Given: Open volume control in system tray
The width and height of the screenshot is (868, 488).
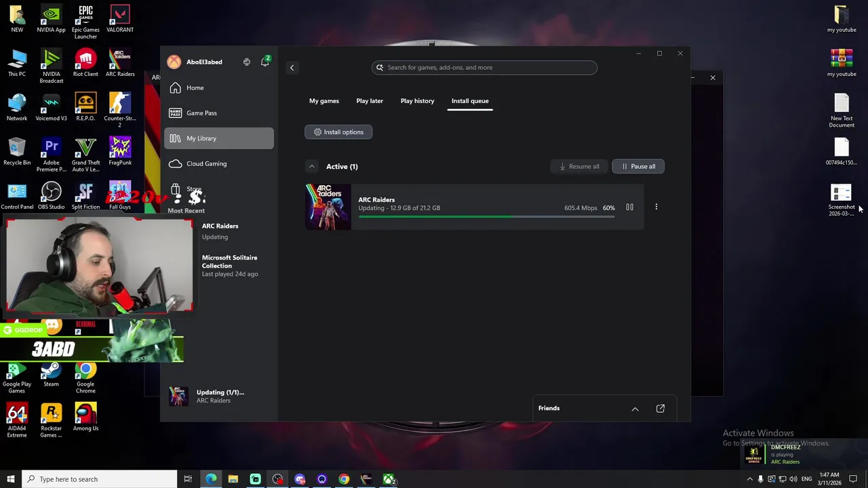Looking at the screenshot, I should tap(793, 479).
